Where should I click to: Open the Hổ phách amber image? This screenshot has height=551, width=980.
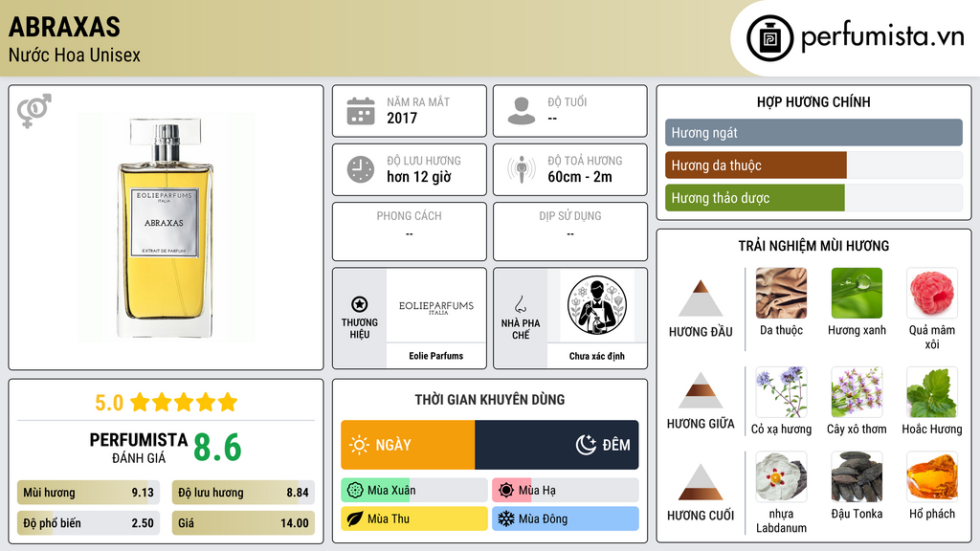pos(932,477)
